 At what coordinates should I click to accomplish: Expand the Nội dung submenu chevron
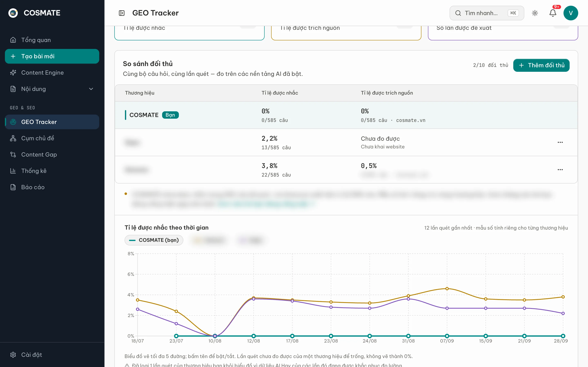coord(91,89)
